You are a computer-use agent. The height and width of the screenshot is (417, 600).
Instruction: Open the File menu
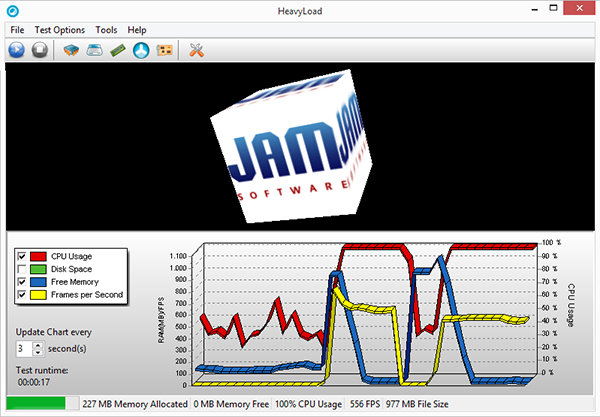(x=17, y=30)
